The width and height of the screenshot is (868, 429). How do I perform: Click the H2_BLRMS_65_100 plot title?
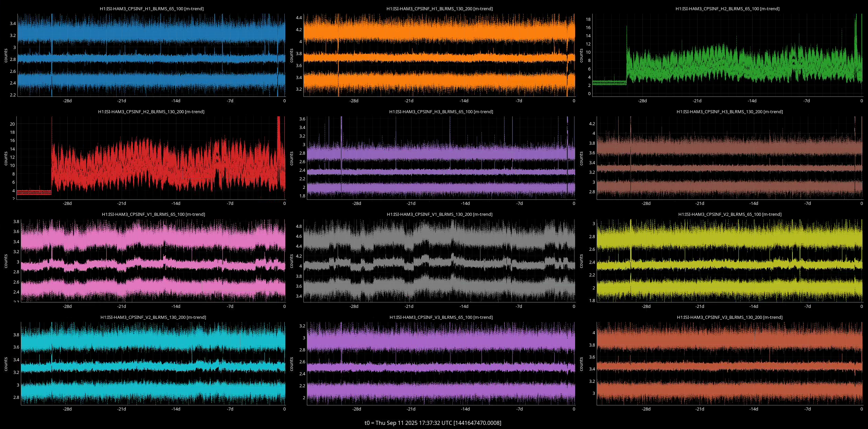[x=727, y=9]
